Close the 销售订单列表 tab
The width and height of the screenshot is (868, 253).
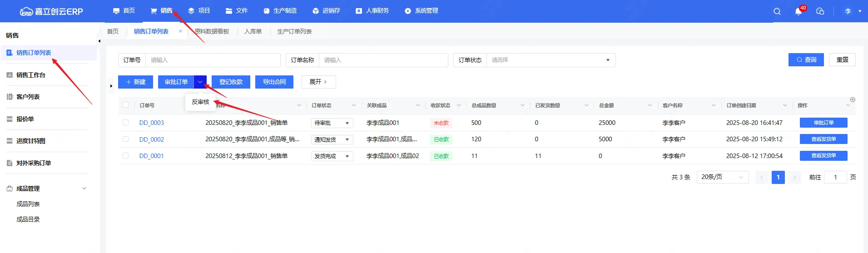coord(180,31)
